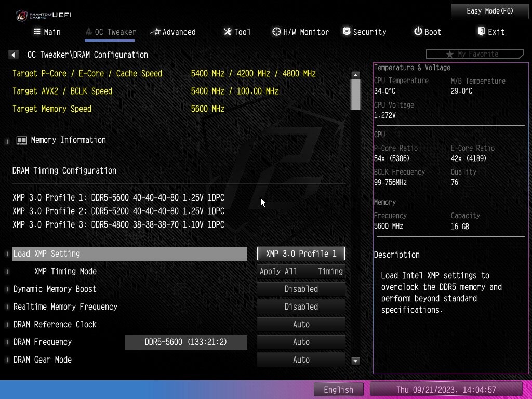Screen dimensions: 532x399
Task: Toggle Realtime Memory Frequency Disabled value
Action: pos(301,307)
